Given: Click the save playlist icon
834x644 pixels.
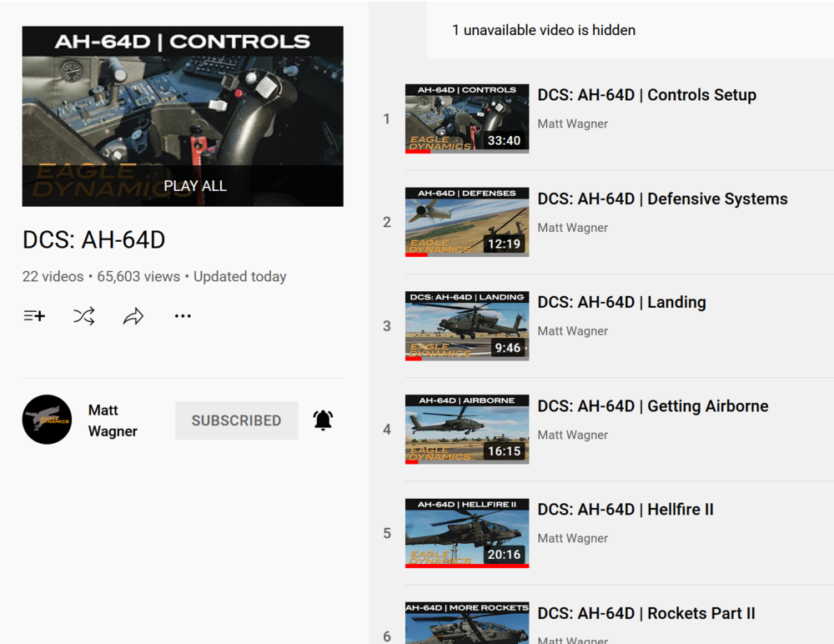Looking at the screenshot, I should 34,316.
